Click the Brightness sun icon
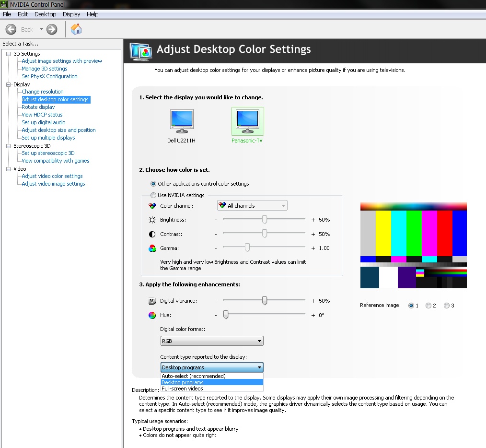 152,220
